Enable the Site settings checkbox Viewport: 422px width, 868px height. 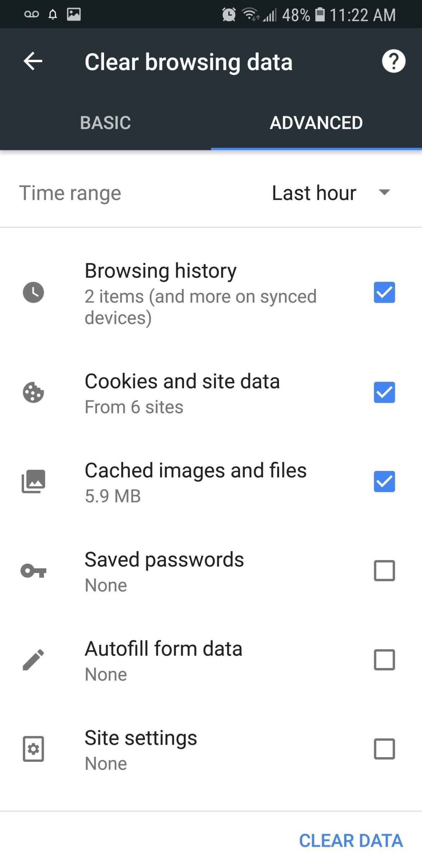(384, 749)
